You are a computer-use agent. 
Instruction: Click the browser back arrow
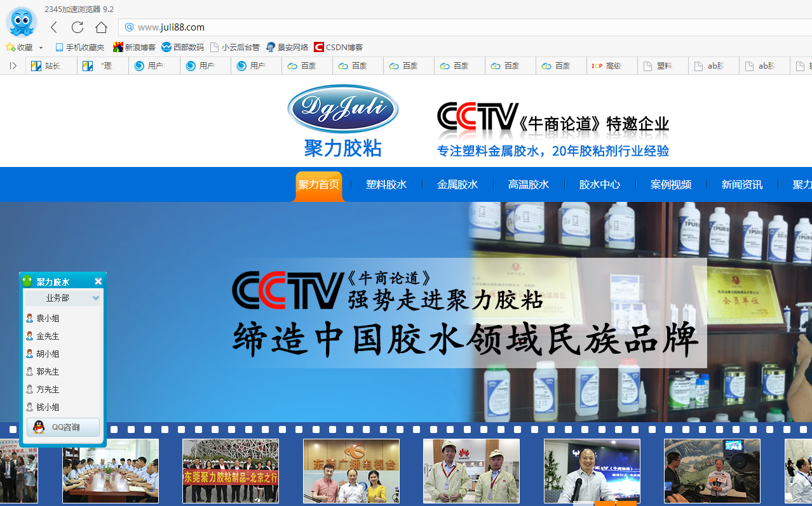pos(54,27)
